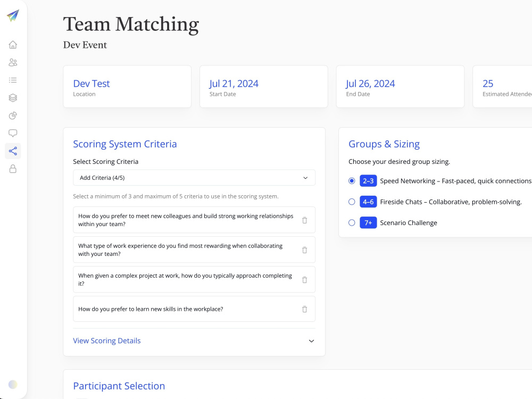
Task: Open the Home page from sidebar
Action: tap(13, 45)
